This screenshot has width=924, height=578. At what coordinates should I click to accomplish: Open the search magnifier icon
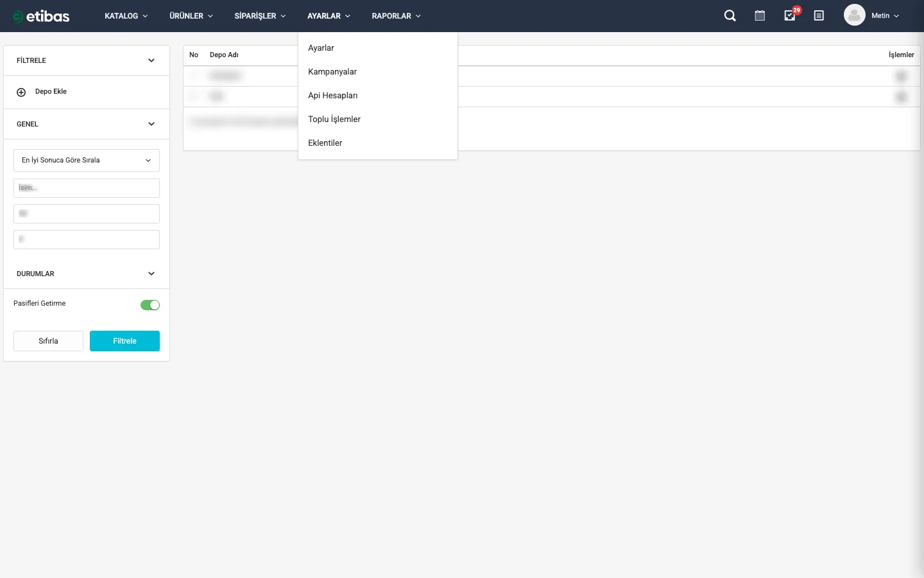point(730,16)
